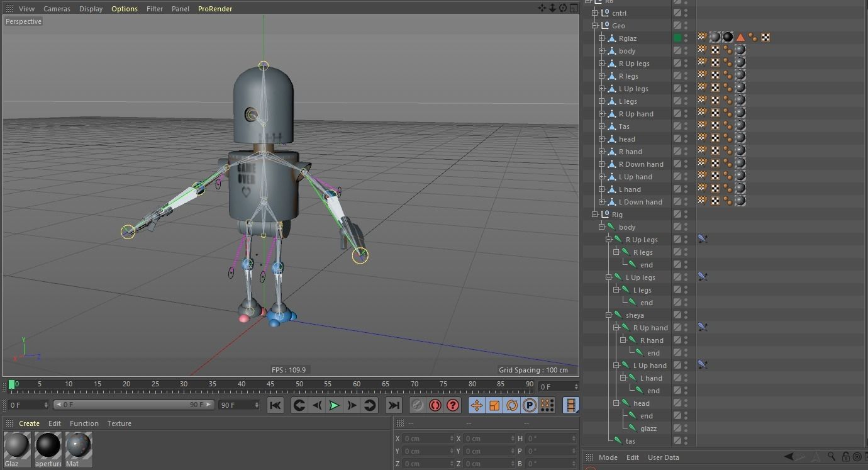Toggle layer square for cntrl null
The image size is (868, 470).
pos(677,13)
